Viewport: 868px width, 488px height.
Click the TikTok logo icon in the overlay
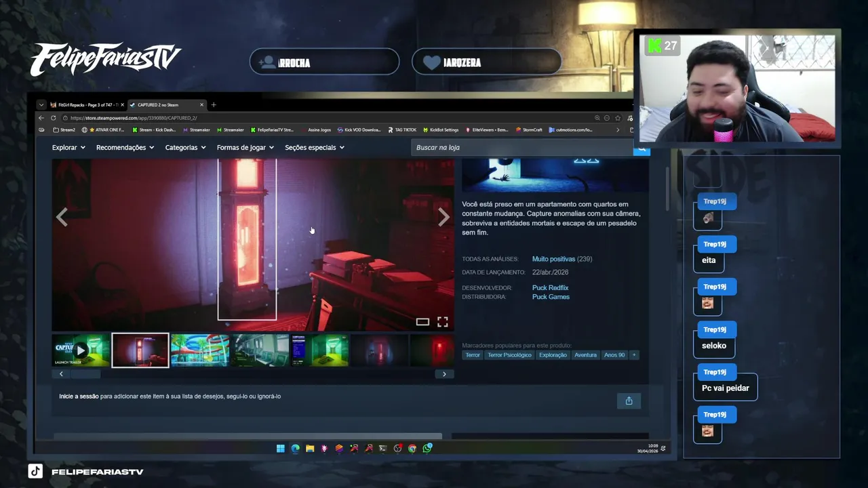click(35, 471)
